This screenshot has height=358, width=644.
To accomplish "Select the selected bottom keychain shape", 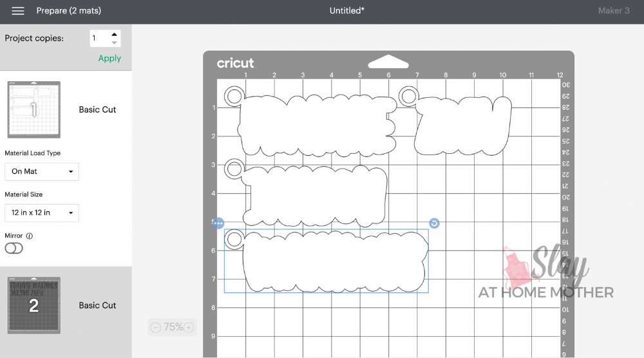I will point(327,261).
